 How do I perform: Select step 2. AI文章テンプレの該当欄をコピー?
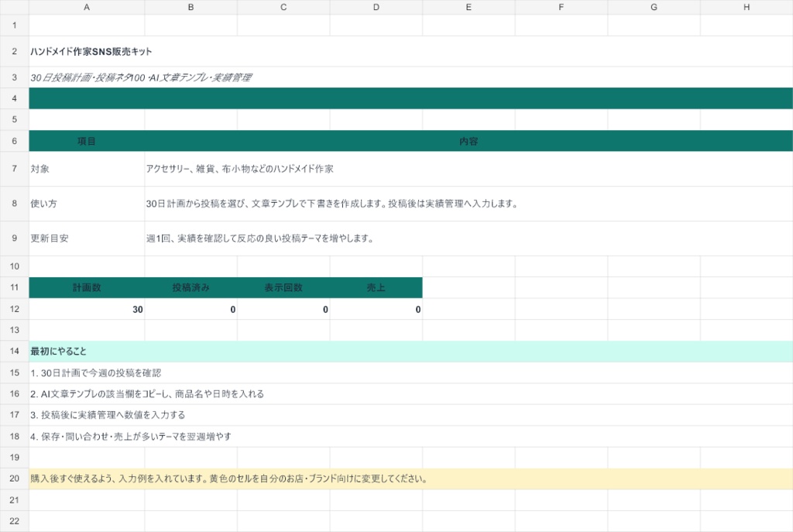click(410, 393)
